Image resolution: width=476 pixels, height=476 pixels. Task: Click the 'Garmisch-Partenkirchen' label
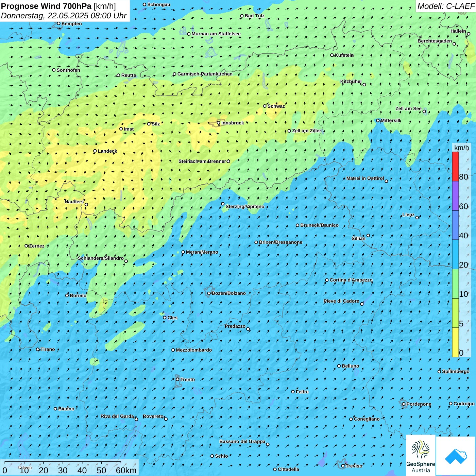tap(205, 74)
